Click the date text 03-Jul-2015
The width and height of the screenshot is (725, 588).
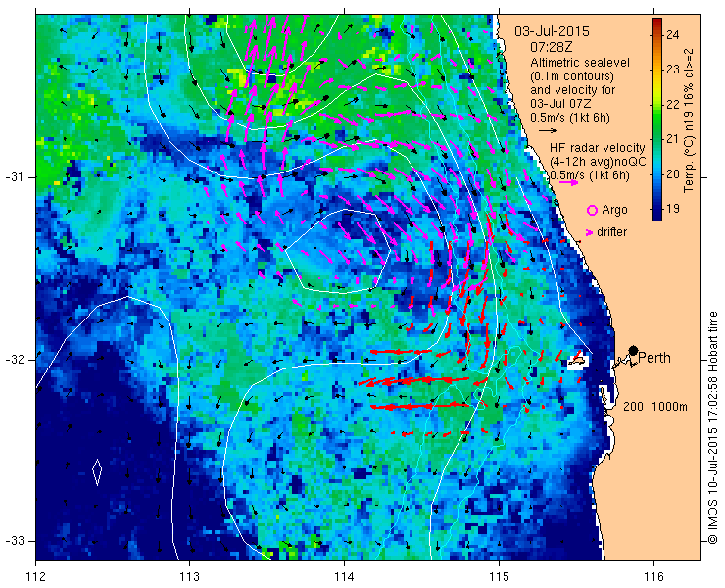click(552, 32)
